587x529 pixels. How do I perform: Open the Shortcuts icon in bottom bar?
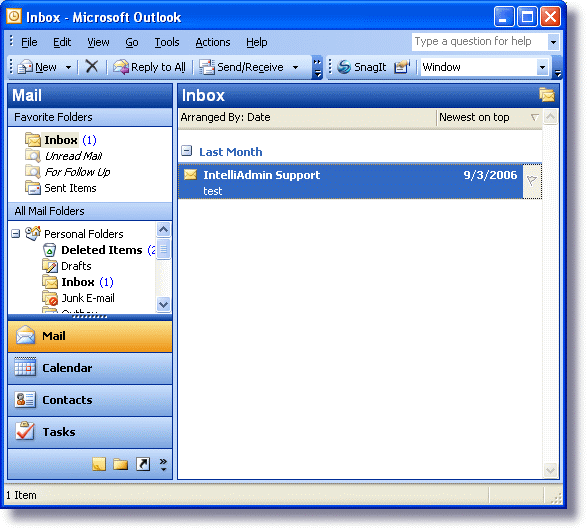coord(143,464)
